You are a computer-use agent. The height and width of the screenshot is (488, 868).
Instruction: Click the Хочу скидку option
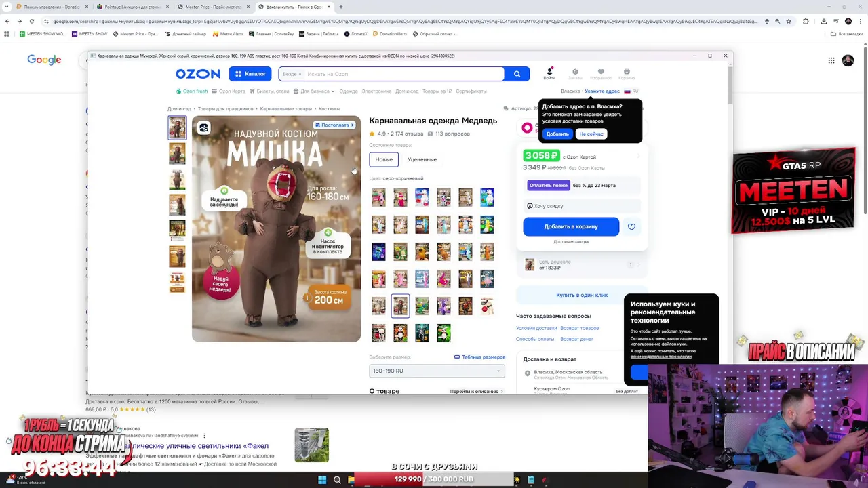tap(582, 206)
